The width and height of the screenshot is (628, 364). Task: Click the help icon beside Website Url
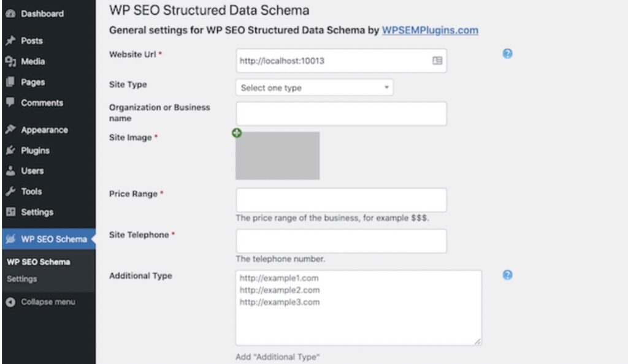(507, 53)
